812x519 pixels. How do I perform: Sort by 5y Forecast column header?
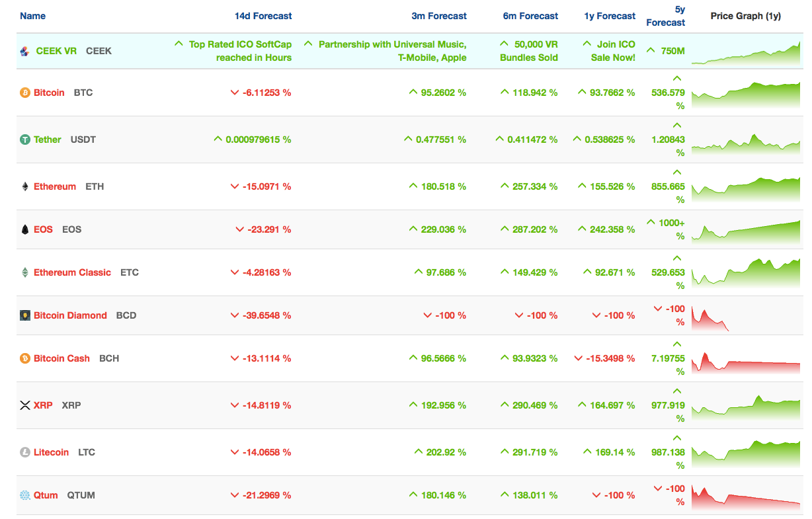click(666, 16)
